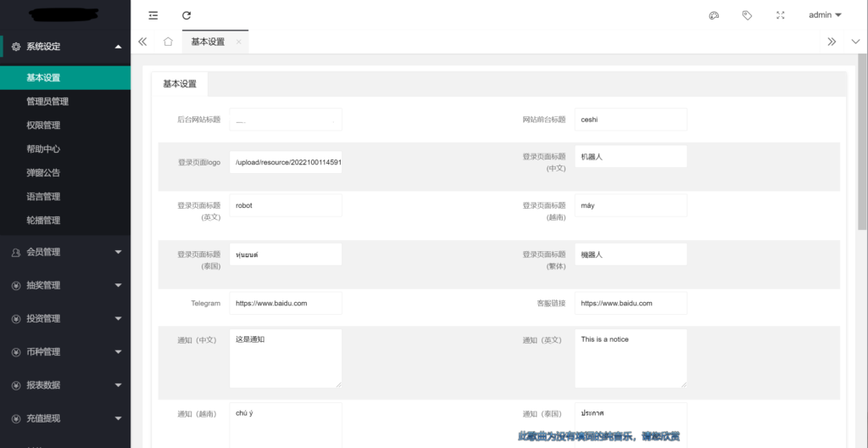Close the 基本设置 page tab
The width and height of the screenshot is (868, 448).
pyautogui.click(x=238, y=42)
